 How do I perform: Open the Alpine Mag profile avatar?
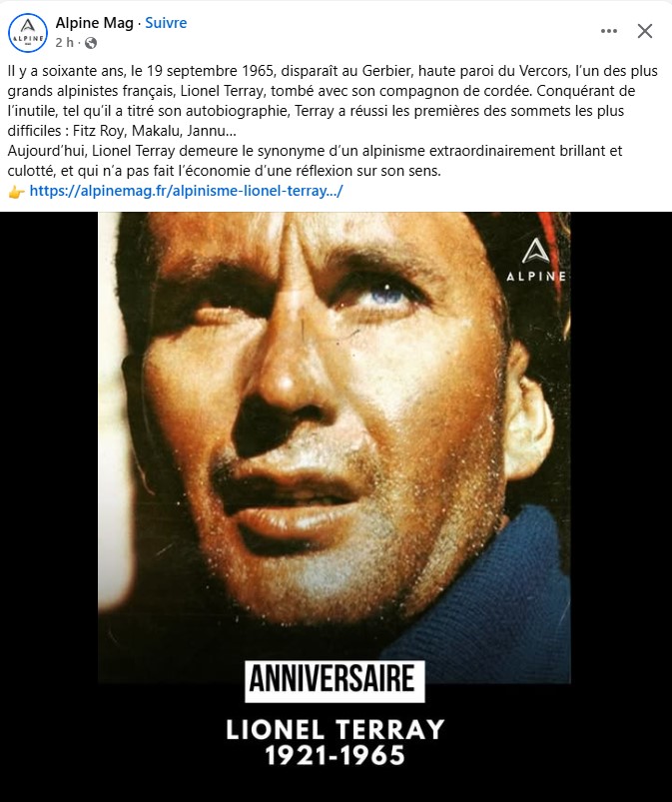click(28, 33)
